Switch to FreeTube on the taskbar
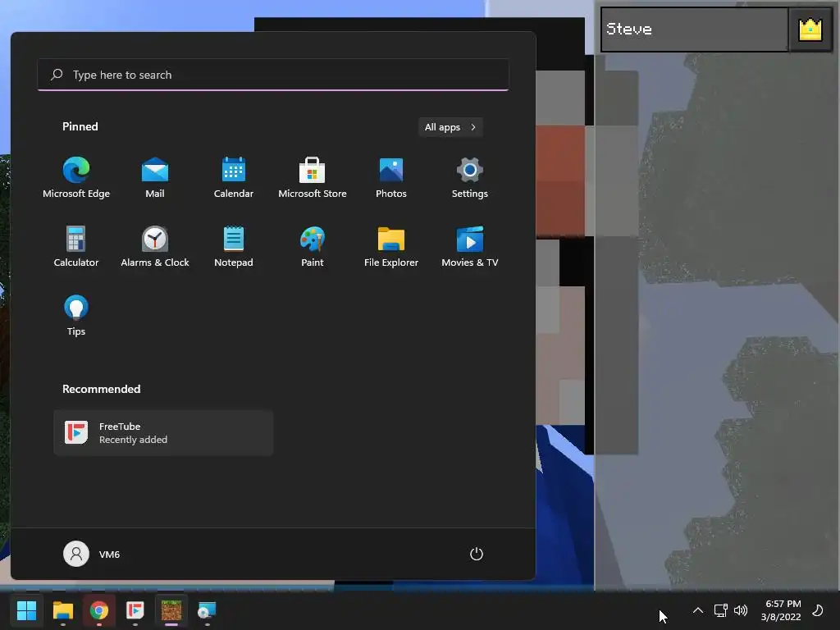This screenshot has height=630, width=840. point(135,610)
